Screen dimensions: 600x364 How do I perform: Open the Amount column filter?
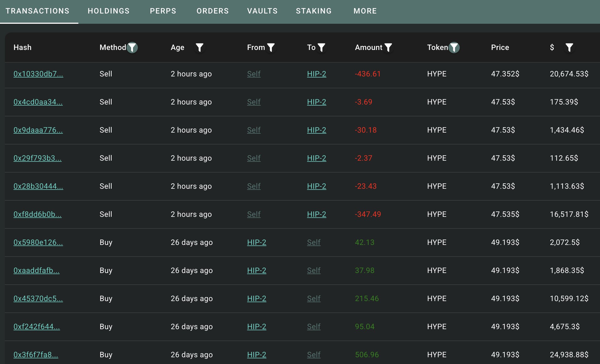[388, 48]
